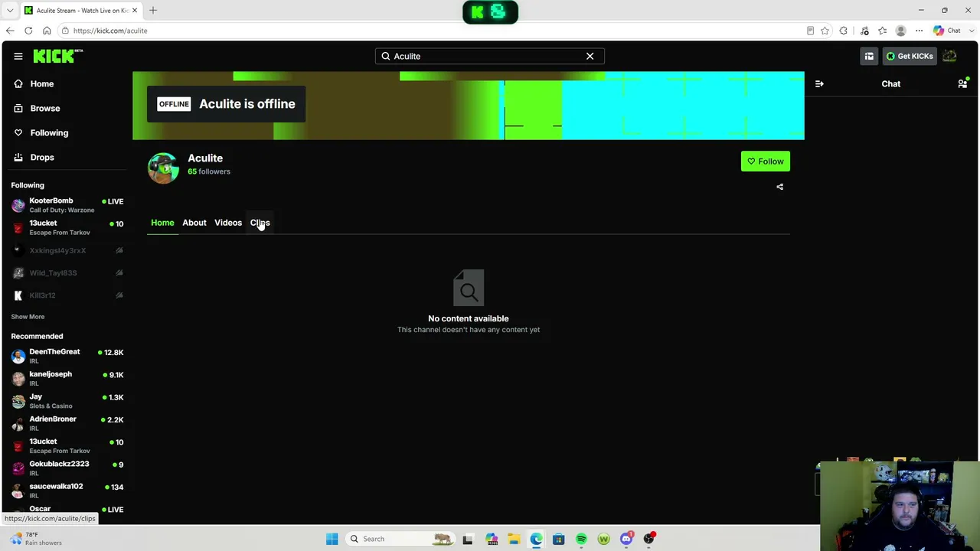The width and height of the screenshot is (980, 551).
Task: Expand Following list with Show More
Action: [28, 317]
